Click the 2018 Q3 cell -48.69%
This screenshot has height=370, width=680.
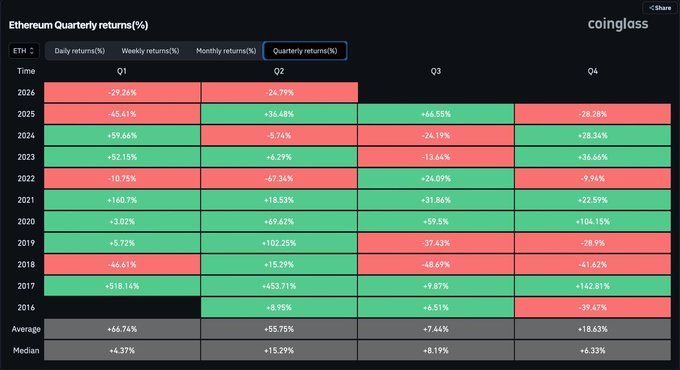coord(436,264)
